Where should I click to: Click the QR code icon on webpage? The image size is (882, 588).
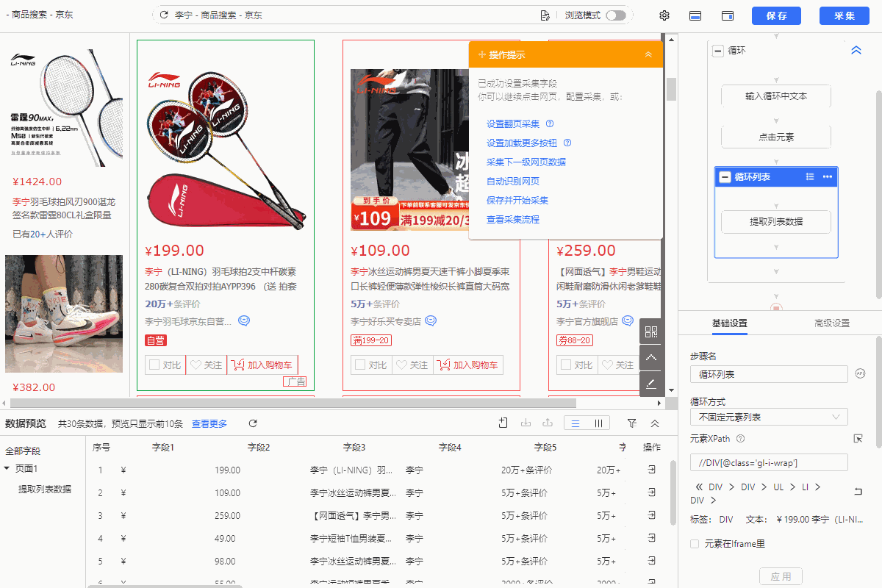pos(651,331)
